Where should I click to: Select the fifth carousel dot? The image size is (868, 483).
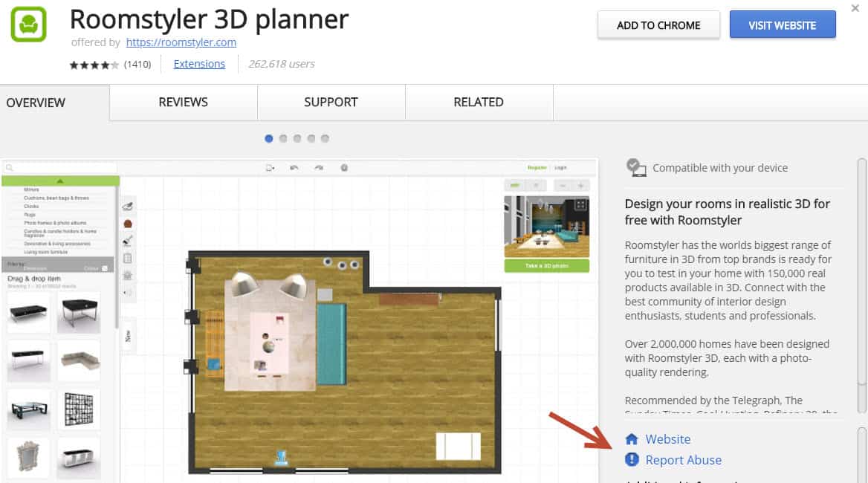coord(325,138)
